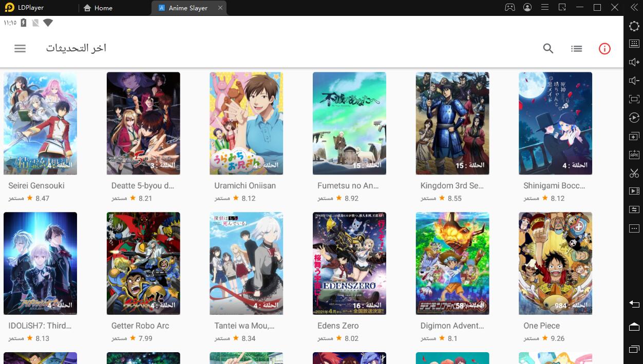Click rating 9.26 under One Piece
This screenshot has height=364, width=643.
[x=557, y=338]
